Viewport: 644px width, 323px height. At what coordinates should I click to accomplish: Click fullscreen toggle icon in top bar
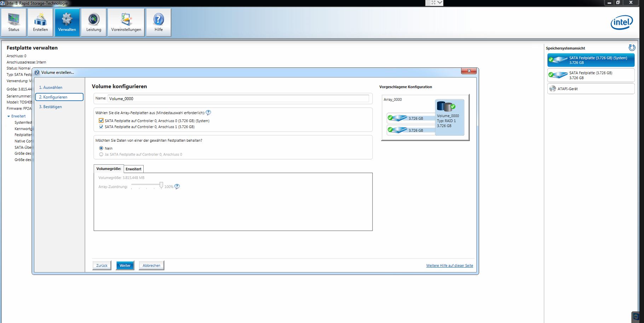tap(433, 2)
